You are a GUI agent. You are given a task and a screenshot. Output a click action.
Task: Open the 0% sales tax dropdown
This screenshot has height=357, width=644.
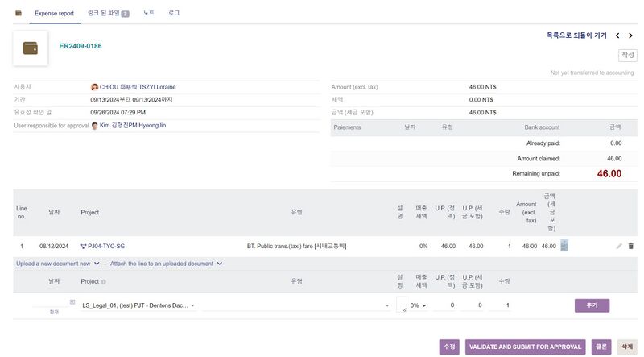(419, 305)
